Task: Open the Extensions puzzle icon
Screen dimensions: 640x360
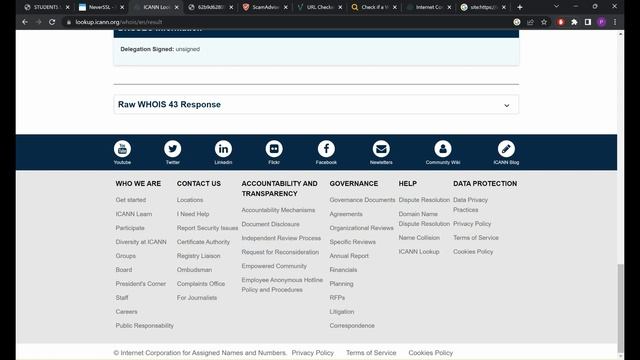Action: pos(574,22)
